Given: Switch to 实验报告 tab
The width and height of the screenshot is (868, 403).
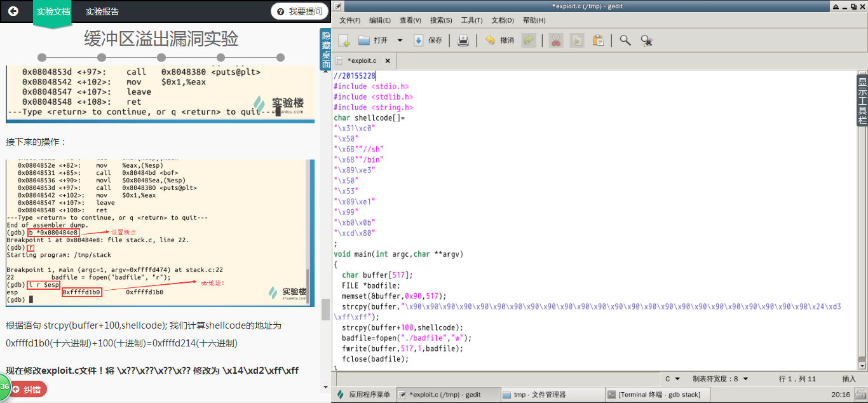Looking at the screenshot, I should pyautogui.click(x=102, y=11).
